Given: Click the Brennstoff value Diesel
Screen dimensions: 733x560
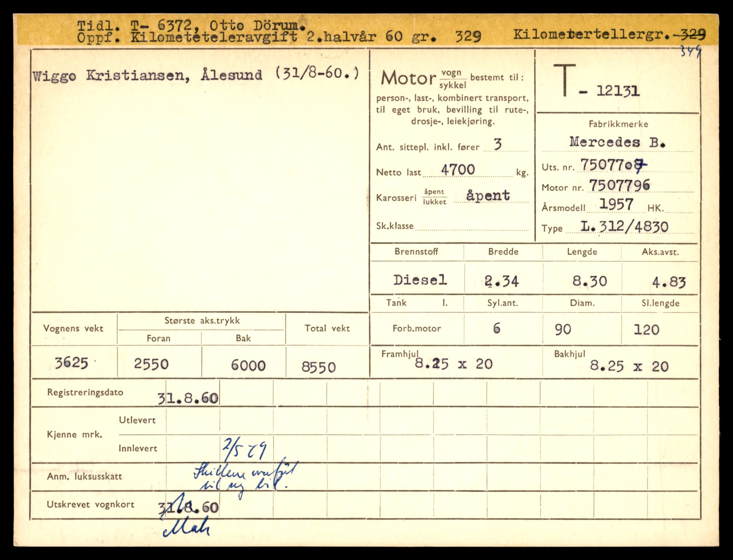Looking at the screenshot, I should pyautogui.click(x=420, y=280).
